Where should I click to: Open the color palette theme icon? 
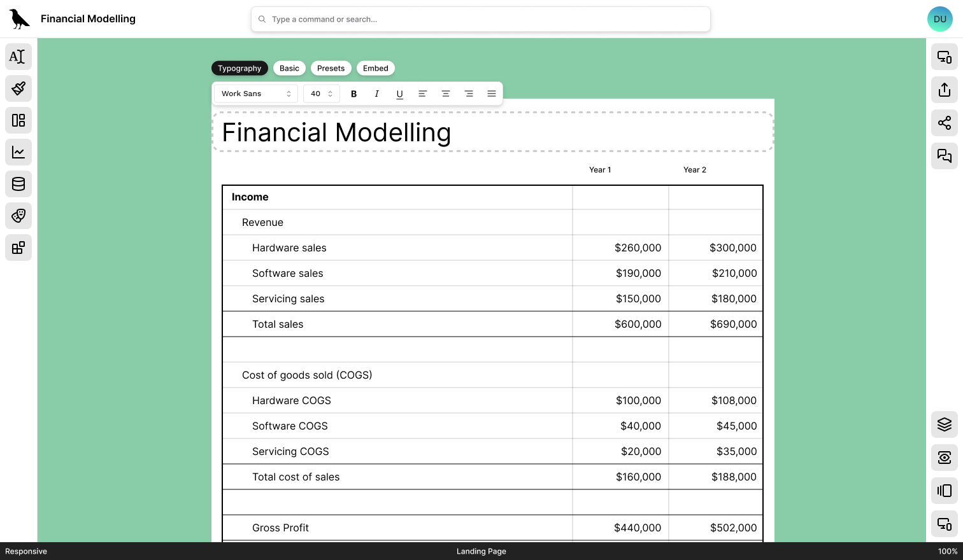click(18, 216)
